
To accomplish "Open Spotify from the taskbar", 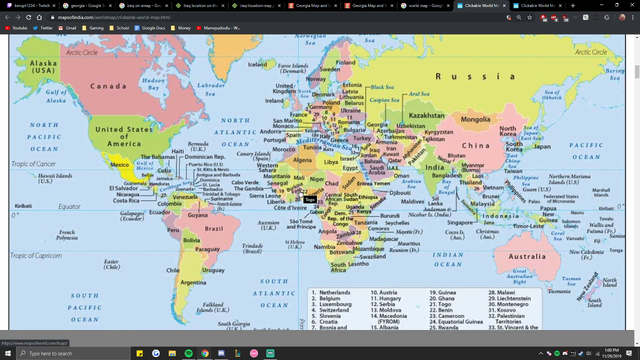I will point(189,353).
